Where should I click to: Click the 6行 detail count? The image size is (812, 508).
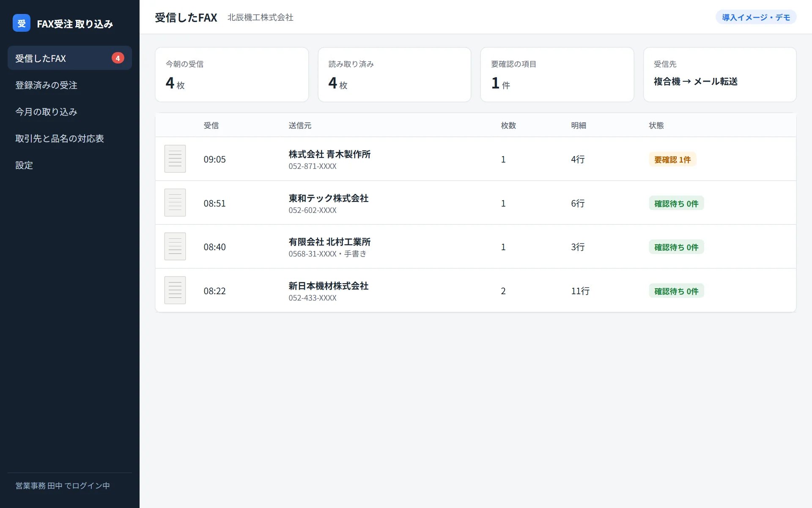(578, 203)
